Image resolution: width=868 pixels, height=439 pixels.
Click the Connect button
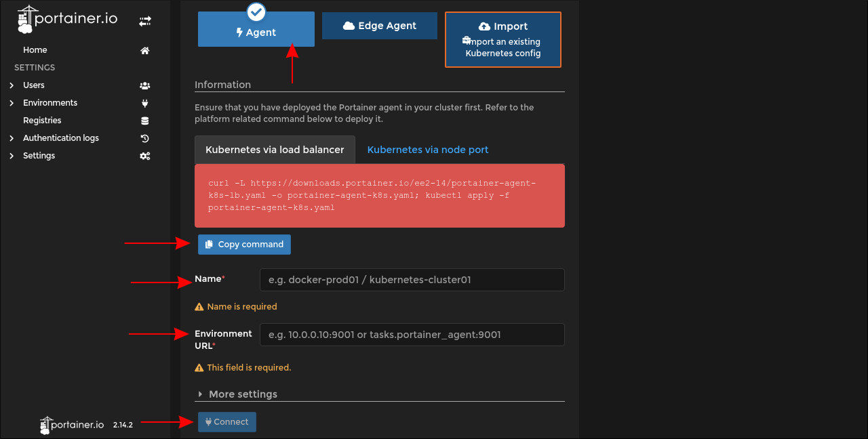(x=227, y=422)
